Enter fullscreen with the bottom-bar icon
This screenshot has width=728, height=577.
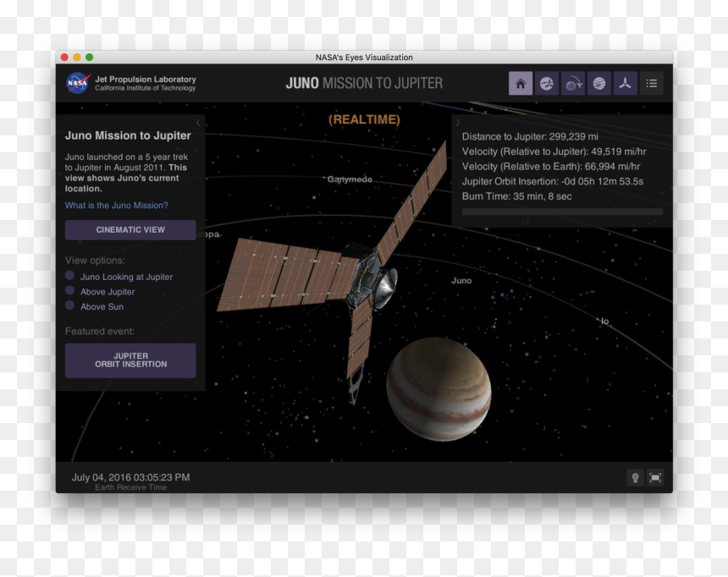click(x=655, y=478)
